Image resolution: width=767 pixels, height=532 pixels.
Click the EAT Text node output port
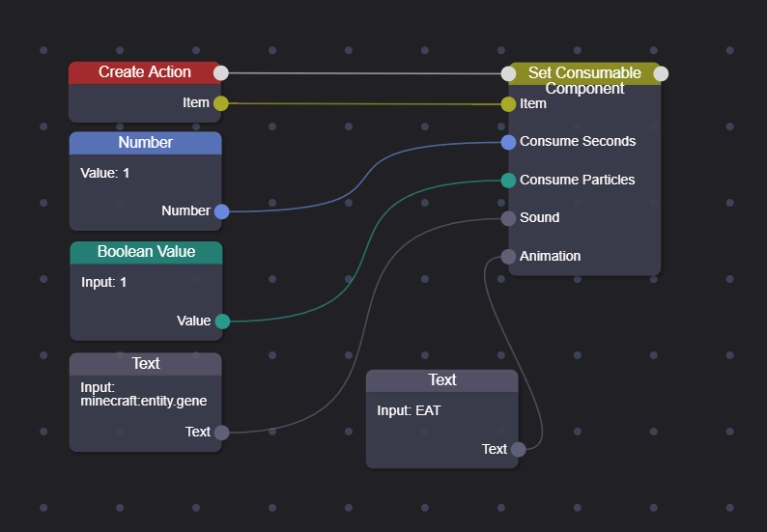pyautogui.click(x=518, y=449)
